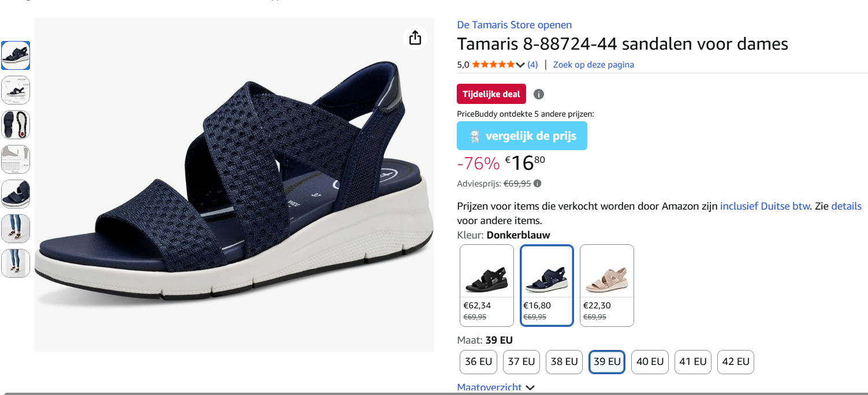Select size 36 EU

point(478,362)
